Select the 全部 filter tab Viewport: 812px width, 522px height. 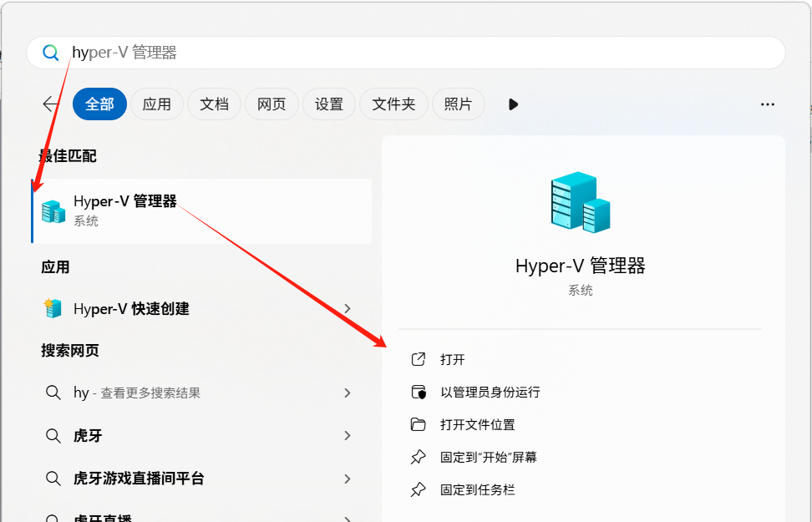click(99, 104)
